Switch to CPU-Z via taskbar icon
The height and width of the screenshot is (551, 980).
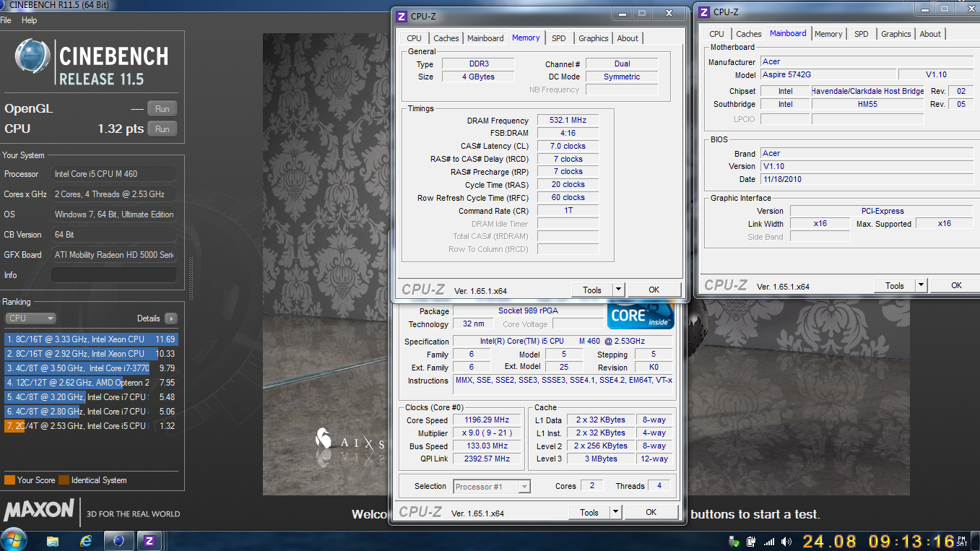(x=149, y=540)
